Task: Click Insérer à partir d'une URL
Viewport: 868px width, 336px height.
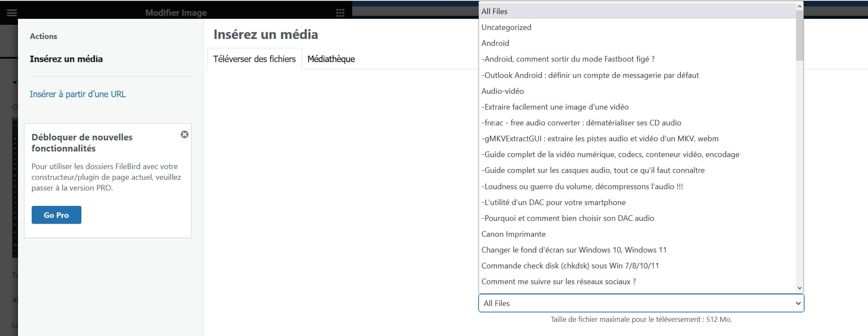Action: point(78,94)
